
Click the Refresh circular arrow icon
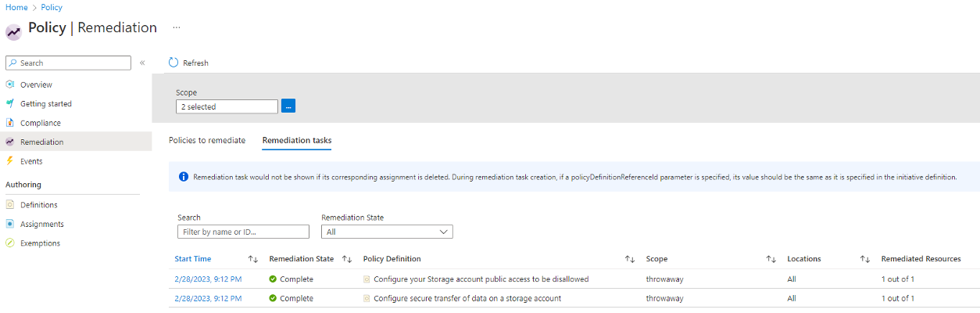click(173, 63)
